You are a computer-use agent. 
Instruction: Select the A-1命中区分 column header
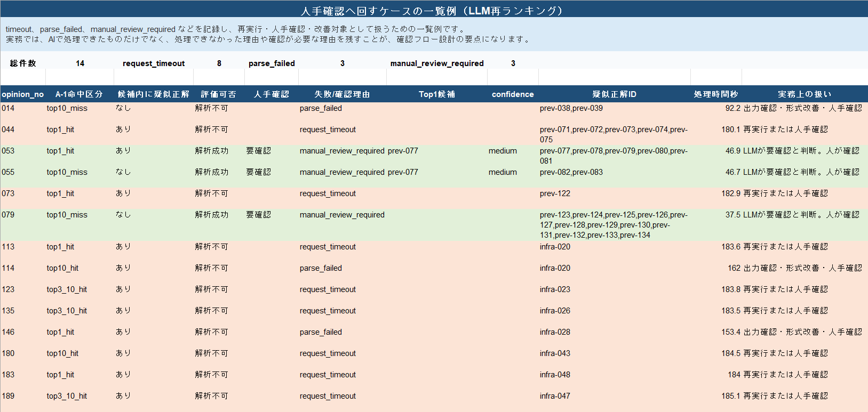click(x=79, y=94)
